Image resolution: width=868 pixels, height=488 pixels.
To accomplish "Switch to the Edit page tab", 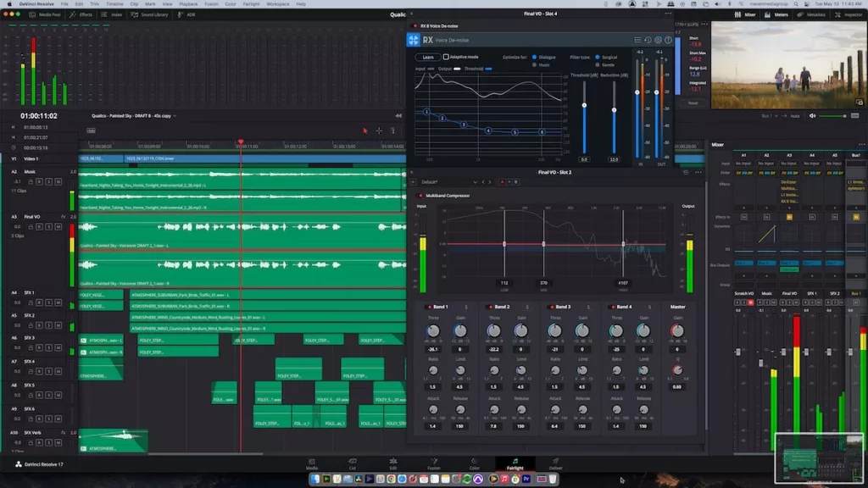I will pyautogui.click(x=393, y=463).
